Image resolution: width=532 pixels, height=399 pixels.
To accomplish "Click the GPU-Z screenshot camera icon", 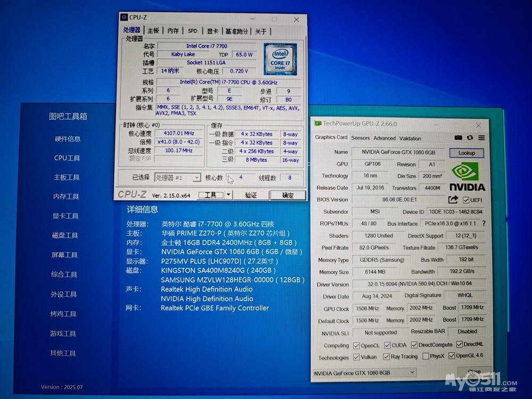I will coord(458,138).
